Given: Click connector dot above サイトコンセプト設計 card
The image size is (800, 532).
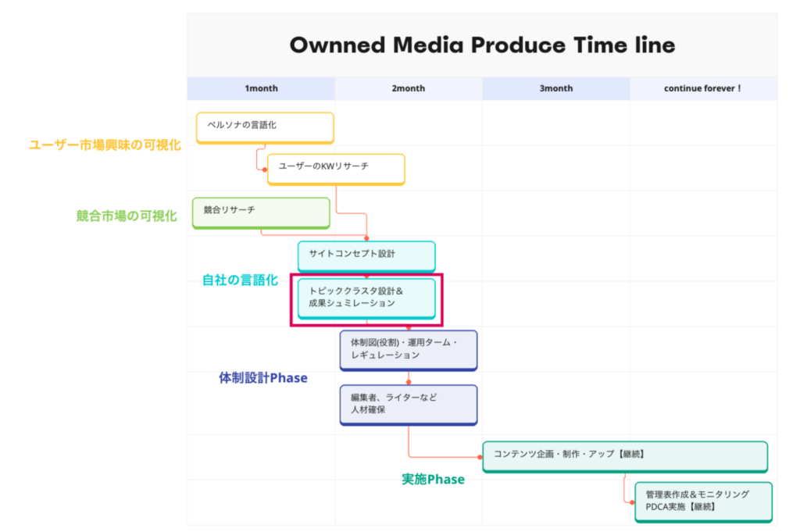Looking at the screenshot, I should pos(366,238).
